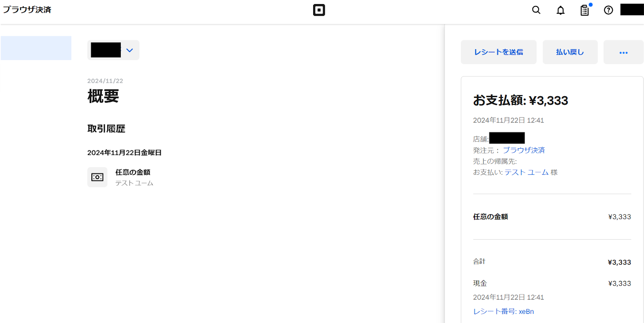Open the レシート番号: xeBn link
This screenshot has width=644, height=323.
[x=503, y=311]
